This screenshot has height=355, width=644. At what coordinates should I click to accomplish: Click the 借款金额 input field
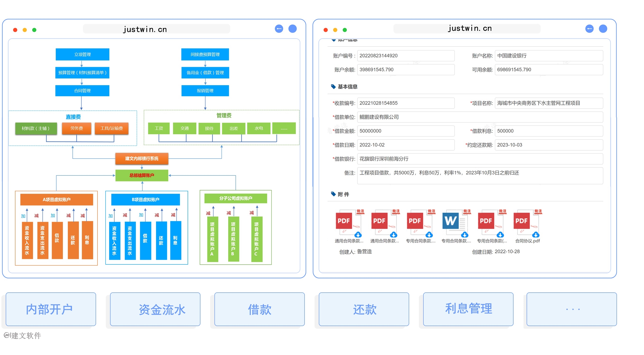click(406, 131)
